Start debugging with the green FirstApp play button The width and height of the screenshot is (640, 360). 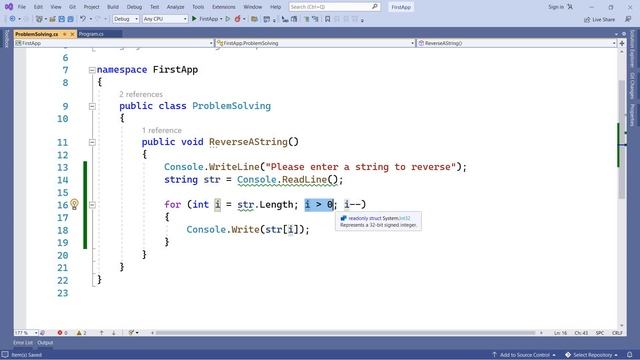[207, 19]
